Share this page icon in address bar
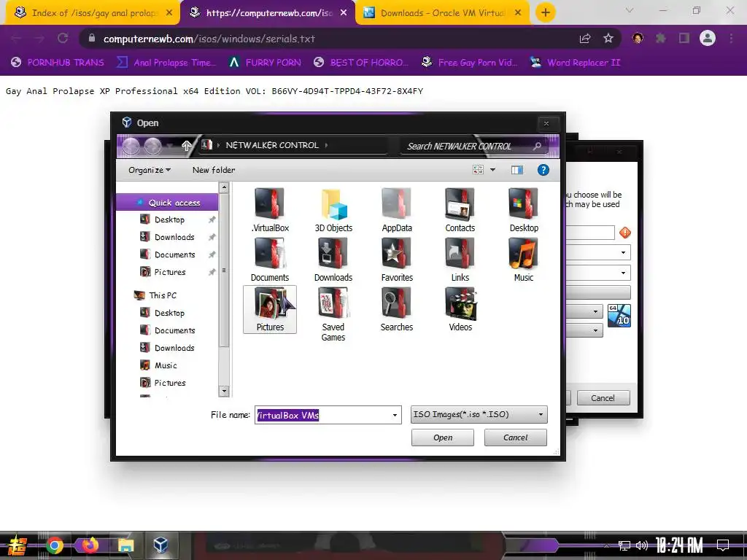This screenshot has width=747, height=560. 585,39
